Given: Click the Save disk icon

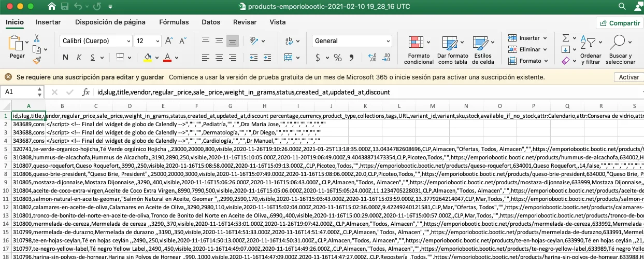Looking at the screenshot, I should click(x=66, y=7).
